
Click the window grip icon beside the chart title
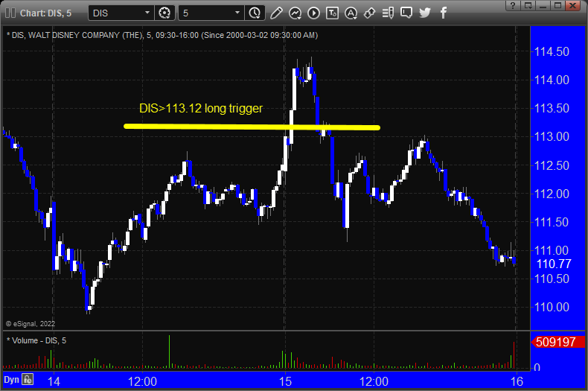[x=10, y=13]
